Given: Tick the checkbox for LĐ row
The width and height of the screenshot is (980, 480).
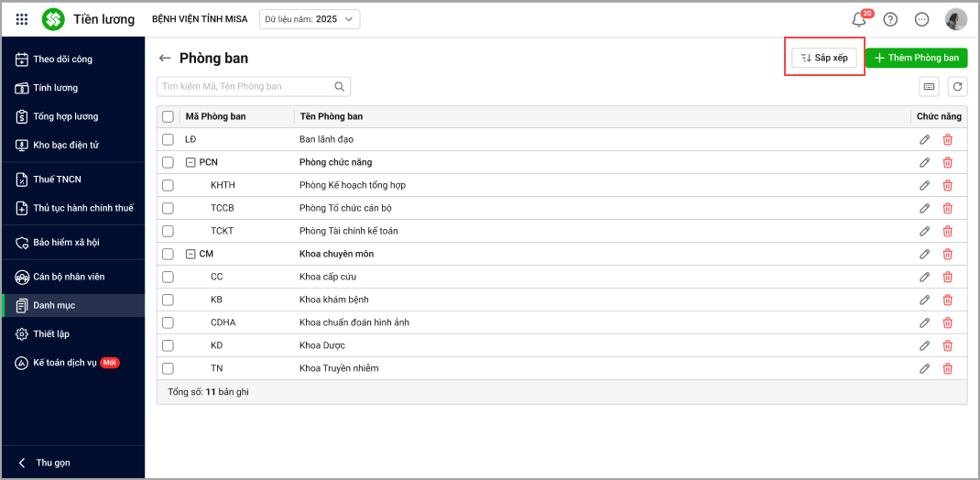Looking at the screenshot, I should click(168, 139).
